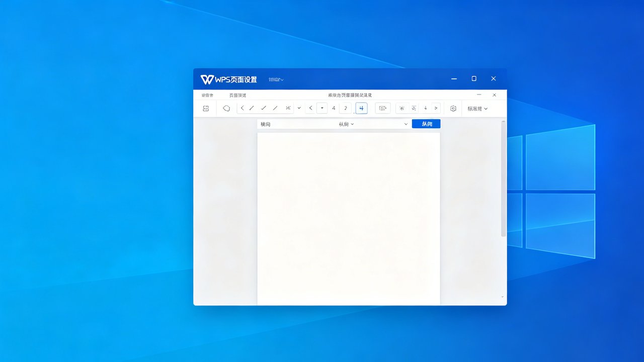Click the plus icon in right toolbar group
This screenshot has height=362, width=644.
pos(425,108)
